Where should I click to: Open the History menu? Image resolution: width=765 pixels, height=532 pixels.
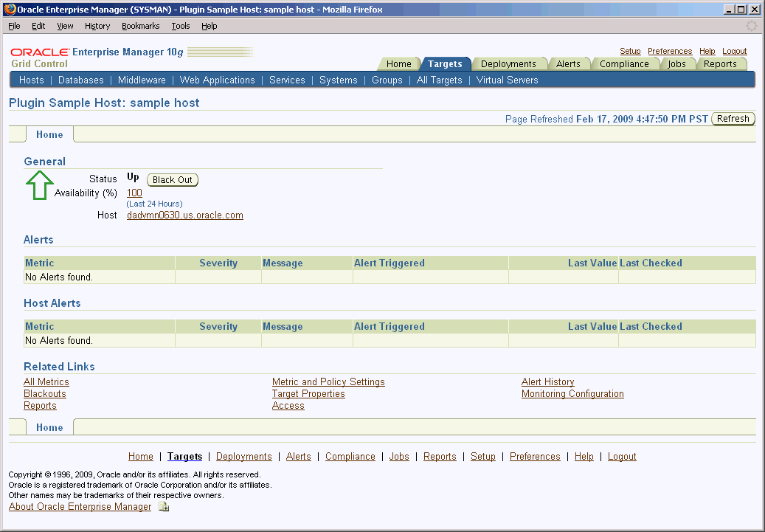pos(97,26)
